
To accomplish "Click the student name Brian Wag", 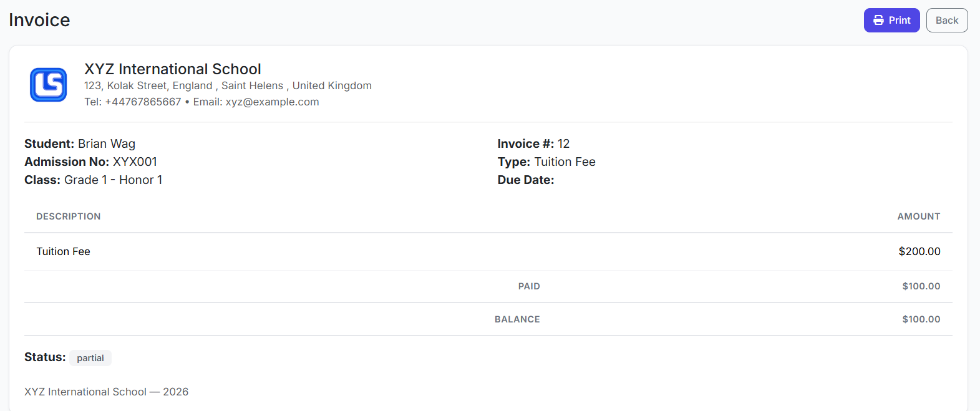I will click(x=107, y=144).
